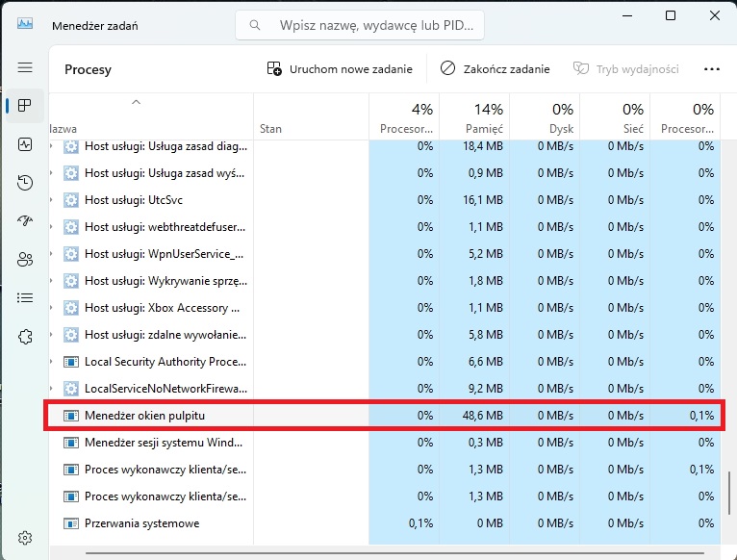Click Uruchom nowe zadanie button

pyautogui.click(x=340, y=69)
